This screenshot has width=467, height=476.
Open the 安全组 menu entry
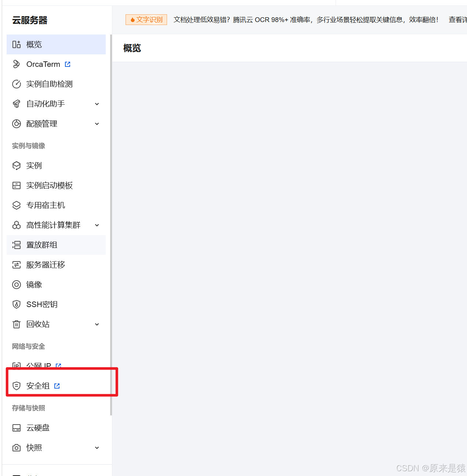(x=56, y=386)
